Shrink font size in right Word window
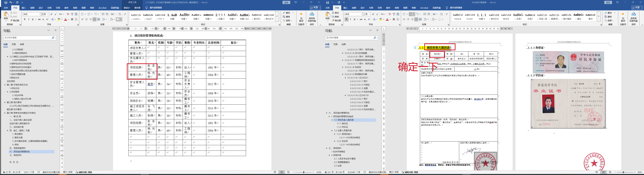This screenshot has height=175, width=644. 377,14
